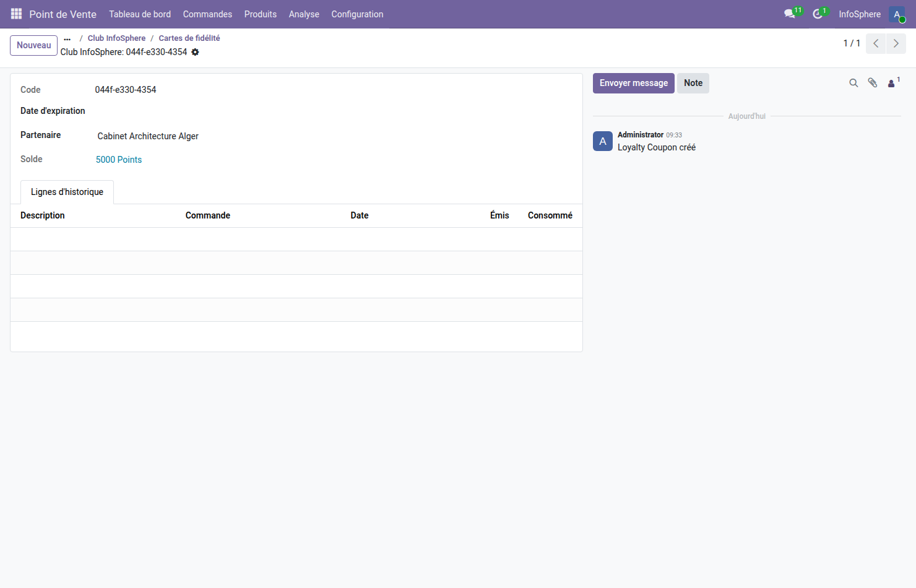Open the activities clock icon
This screenshot has width=916, height=588.
click(818, 14)
